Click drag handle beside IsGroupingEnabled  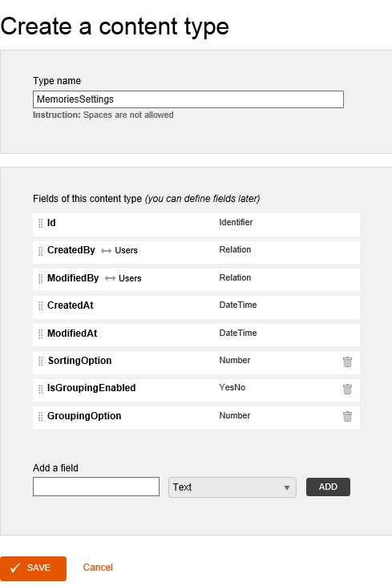click(40, 389)
